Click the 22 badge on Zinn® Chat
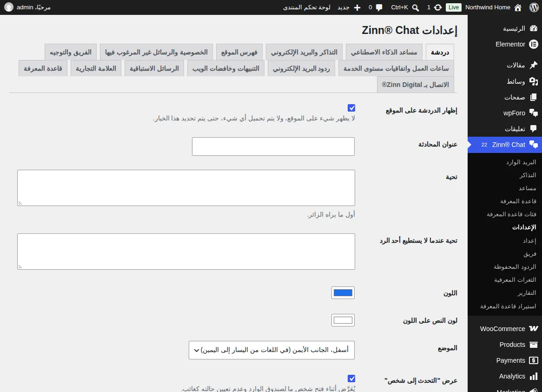The height and width of the screenshot is (392, 542). pyautogui.click(x=484, y=145)
